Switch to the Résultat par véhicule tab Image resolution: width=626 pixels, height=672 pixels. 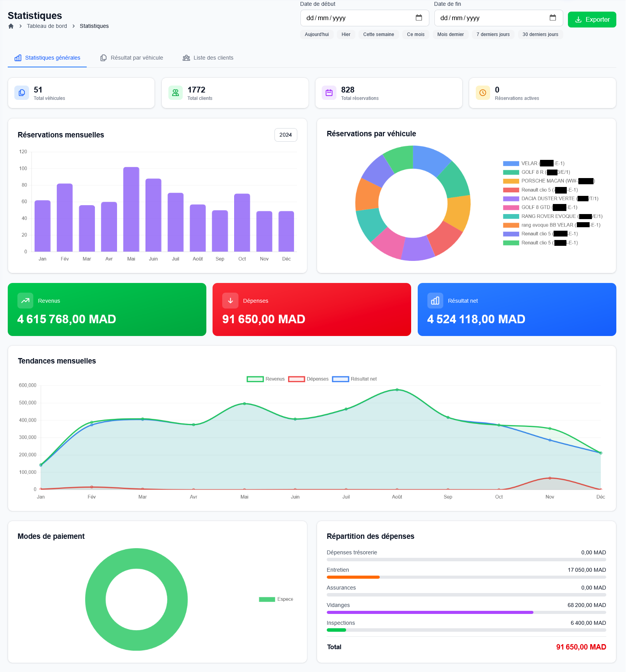(136, 58)
